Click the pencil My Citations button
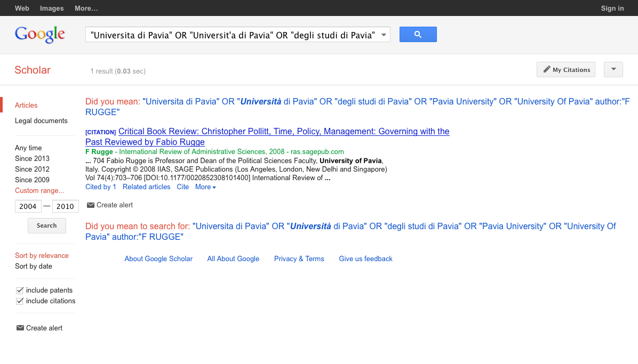This screenshot has height=364, width=638. coord(565,69)
